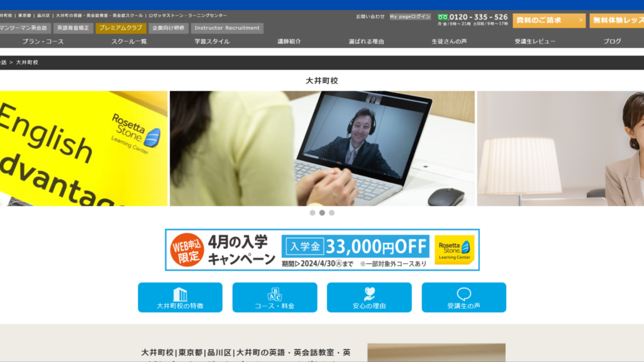Screen dimensions: 644x362
Task: Click the lamp and woman slide image
Action: pos(560,148)
